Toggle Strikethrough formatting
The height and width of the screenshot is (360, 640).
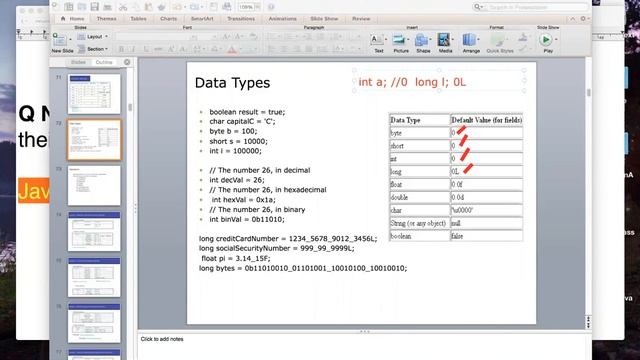(158, 49)
